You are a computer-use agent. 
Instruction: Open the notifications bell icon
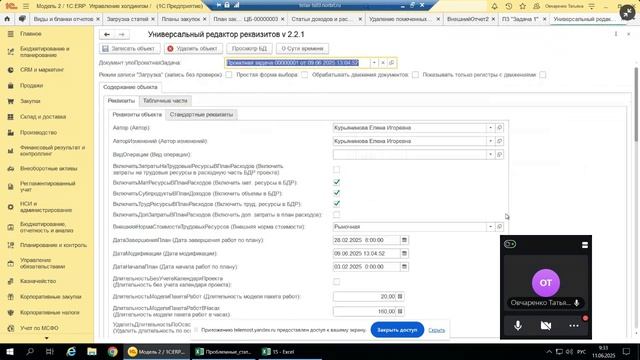(x=494, y=6)
